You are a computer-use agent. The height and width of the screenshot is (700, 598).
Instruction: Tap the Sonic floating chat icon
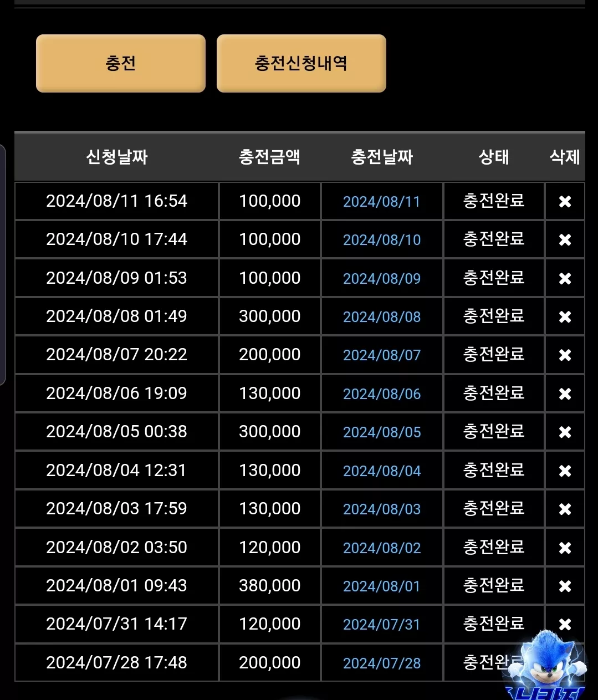(x=546, y=665)
